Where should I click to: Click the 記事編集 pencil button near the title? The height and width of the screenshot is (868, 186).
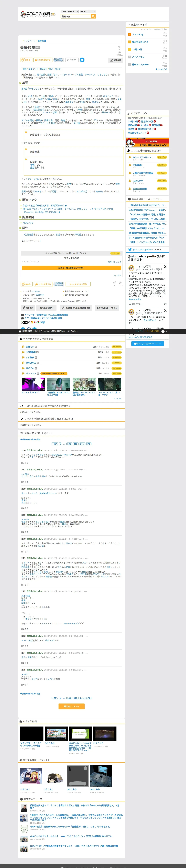(x=115, y=60)
